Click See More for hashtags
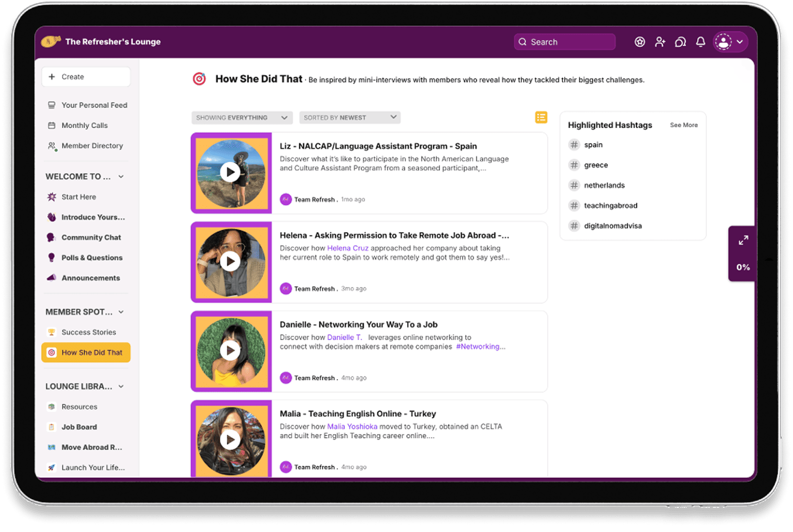This screenshot has width=793, height=532. click(x=684, y=125)
